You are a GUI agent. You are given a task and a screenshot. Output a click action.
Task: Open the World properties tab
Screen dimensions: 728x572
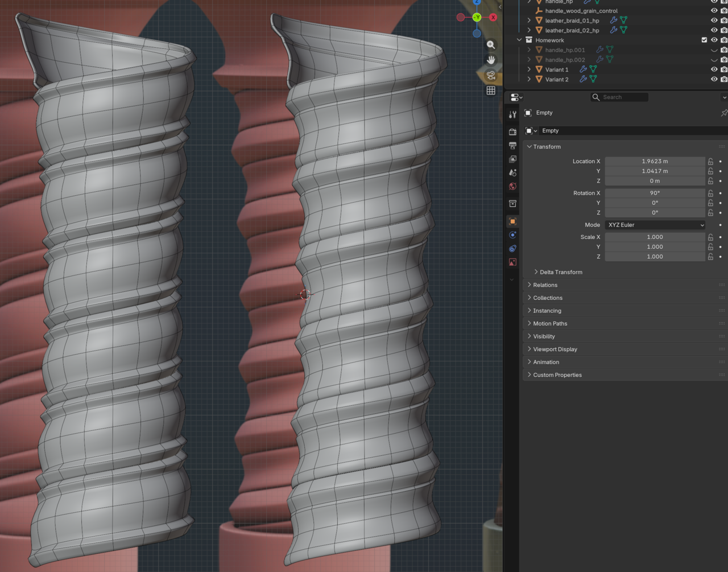512,187
